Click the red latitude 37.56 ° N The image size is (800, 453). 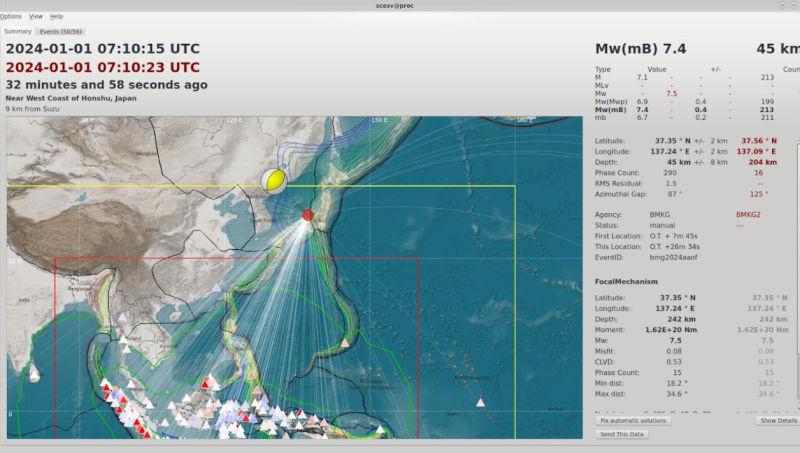tap(759, 141)
